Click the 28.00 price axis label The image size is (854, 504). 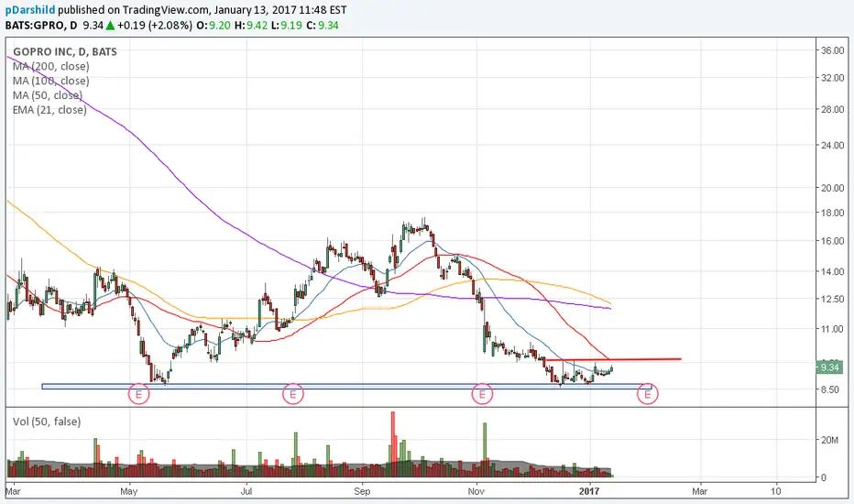pos(833,109)
